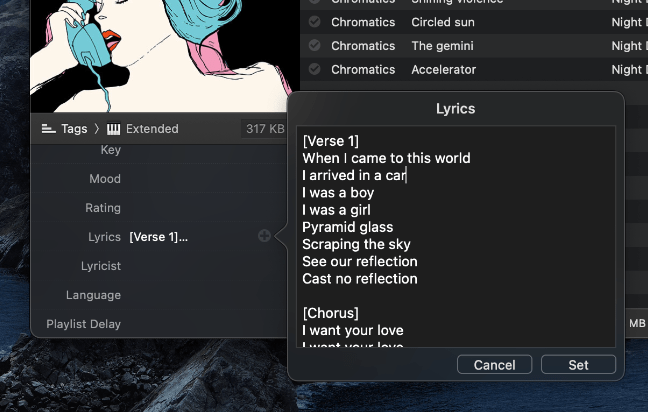
Task: Click the Tags bars icon in breadcrumb
Action: [48, 129]
